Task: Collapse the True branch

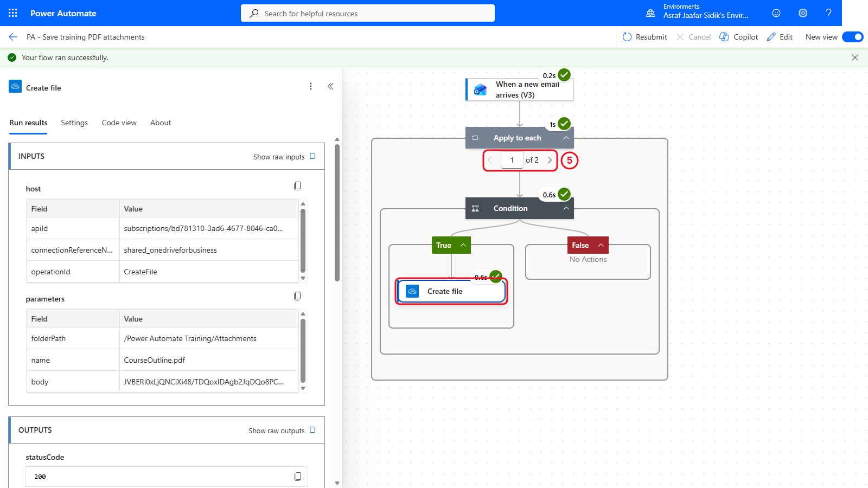Action: [463, 245]
